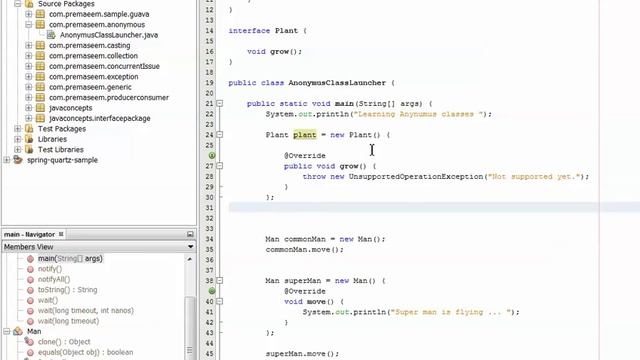Viewport: 640px width, 360px height.
Task: Click the Libraries folder icon
Action: [29, 139]
